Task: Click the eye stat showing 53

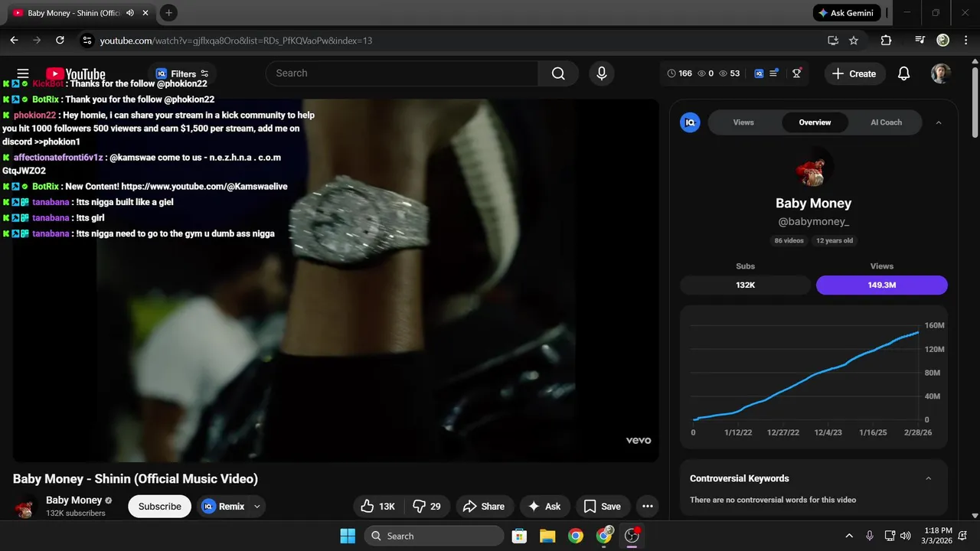Action: 729,73
